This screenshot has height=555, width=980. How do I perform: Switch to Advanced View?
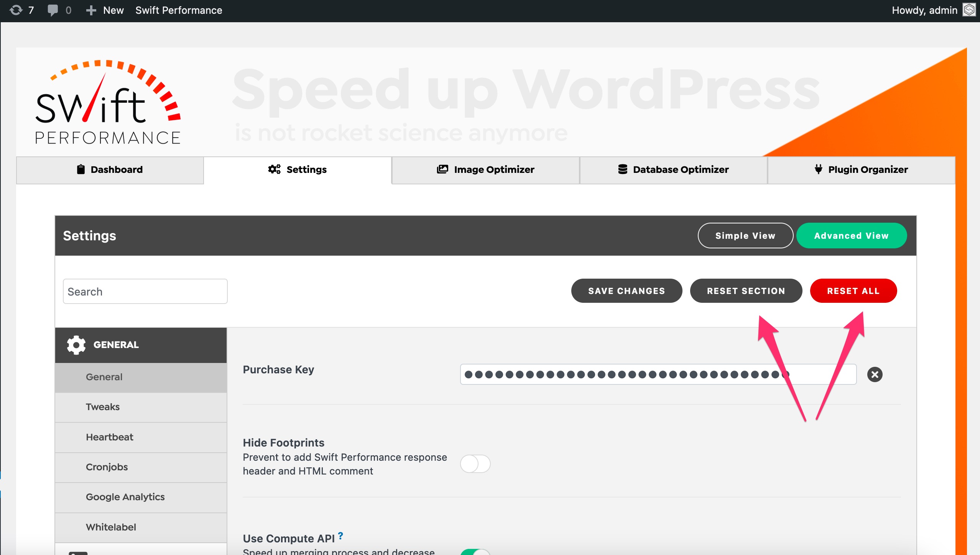(x=852, y=236)
